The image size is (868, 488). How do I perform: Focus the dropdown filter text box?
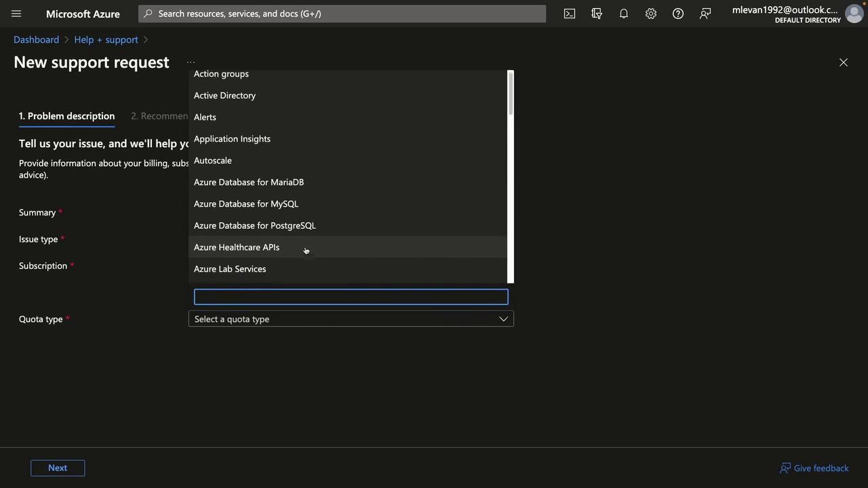click(351, 297)
